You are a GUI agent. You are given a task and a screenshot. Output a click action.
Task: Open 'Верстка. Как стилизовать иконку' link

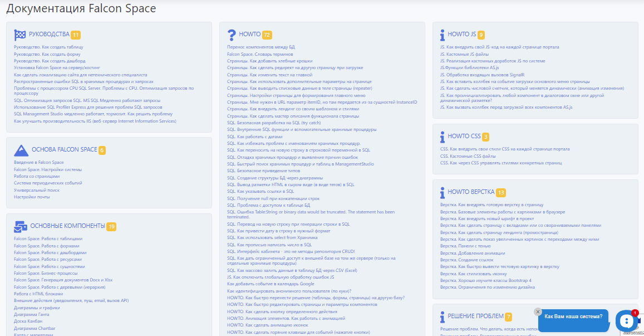[x=474, y=274]
